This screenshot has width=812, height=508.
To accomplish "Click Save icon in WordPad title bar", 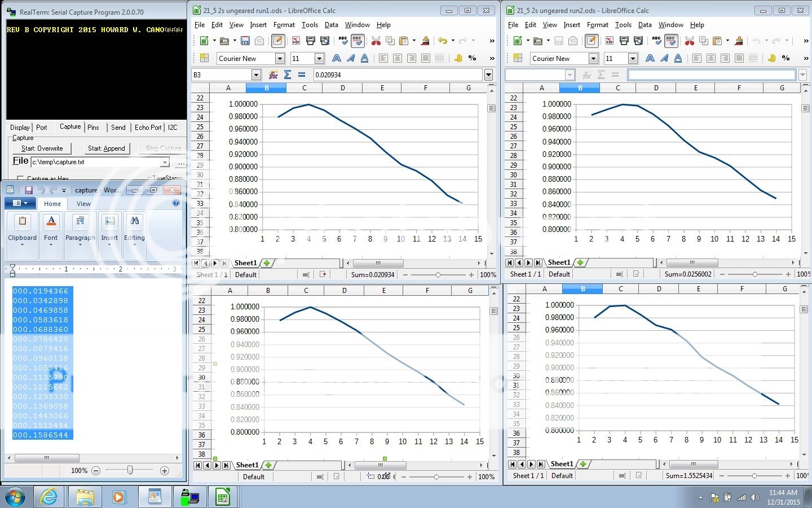I will 28,190.
